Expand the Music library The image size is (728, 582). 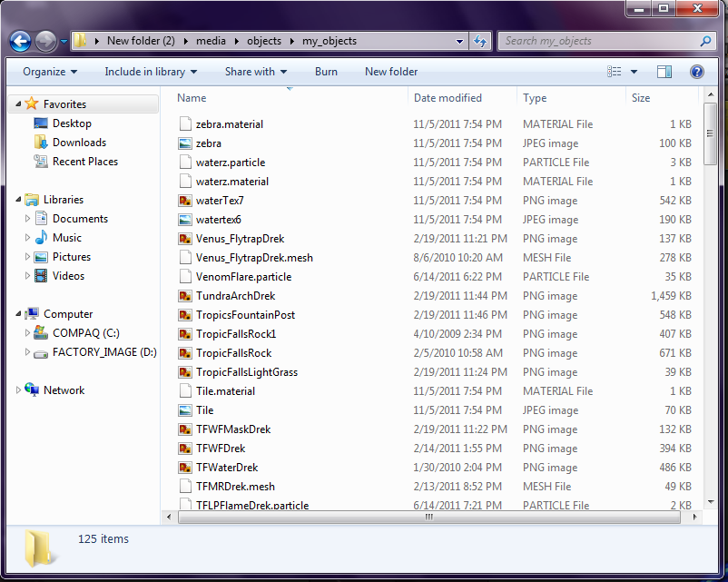coord(27,237)
